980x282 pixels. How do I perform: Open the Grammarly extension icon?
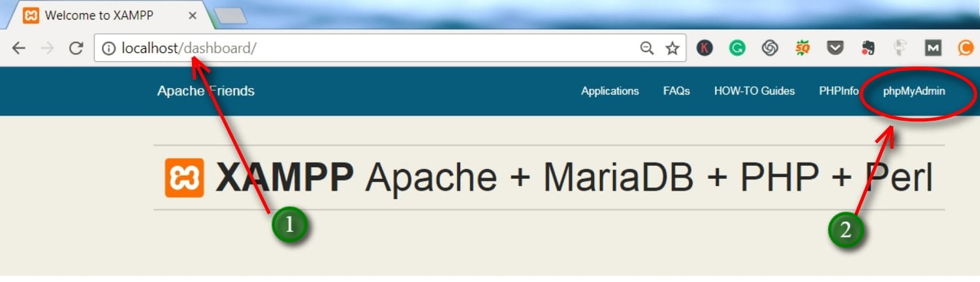click(x=737, y=48)
